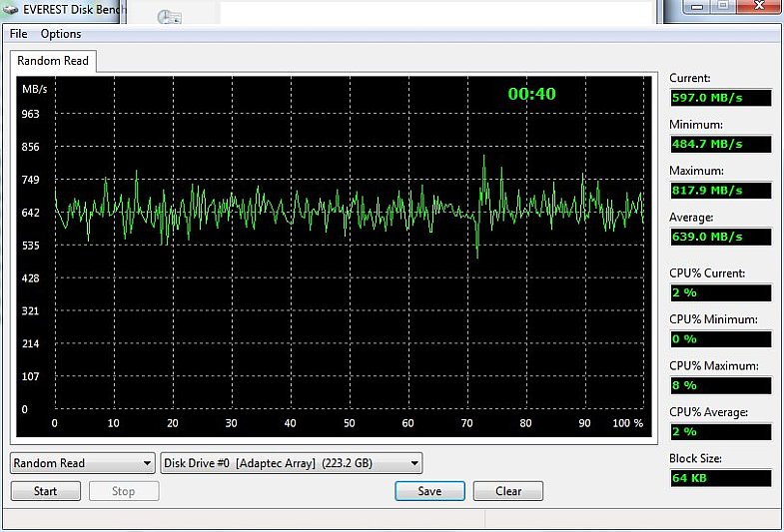Open the File menu
Screen dimensions: 784x532
(x=19, y=34)
